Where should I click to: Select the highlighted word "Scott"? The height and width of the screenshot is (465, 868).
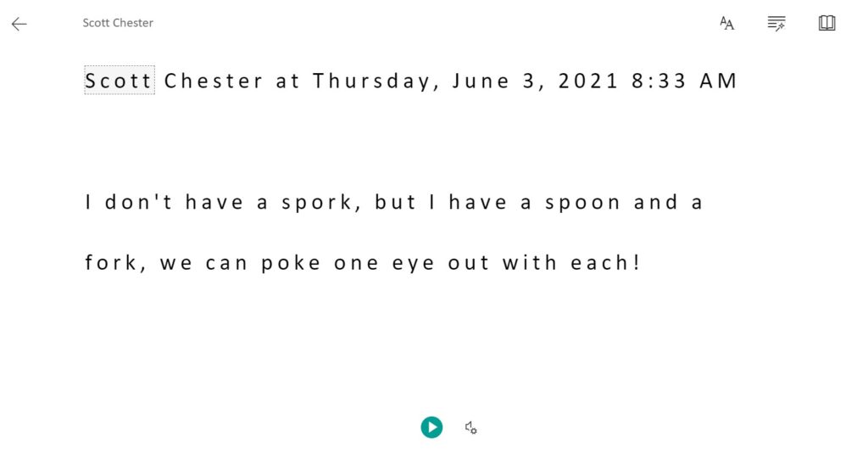point(119,81)
